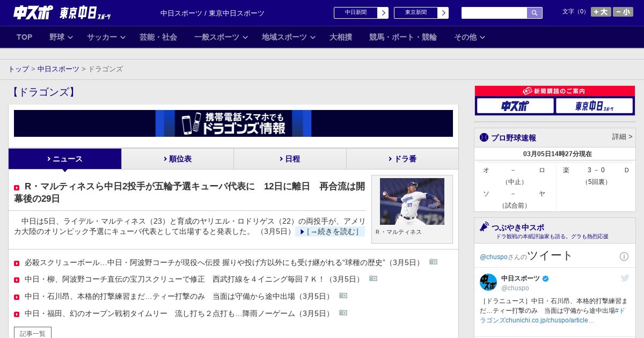Click the 中スポ 東京中日スポーツ logo
Screen dimensions: 644x338
point(62,12)
